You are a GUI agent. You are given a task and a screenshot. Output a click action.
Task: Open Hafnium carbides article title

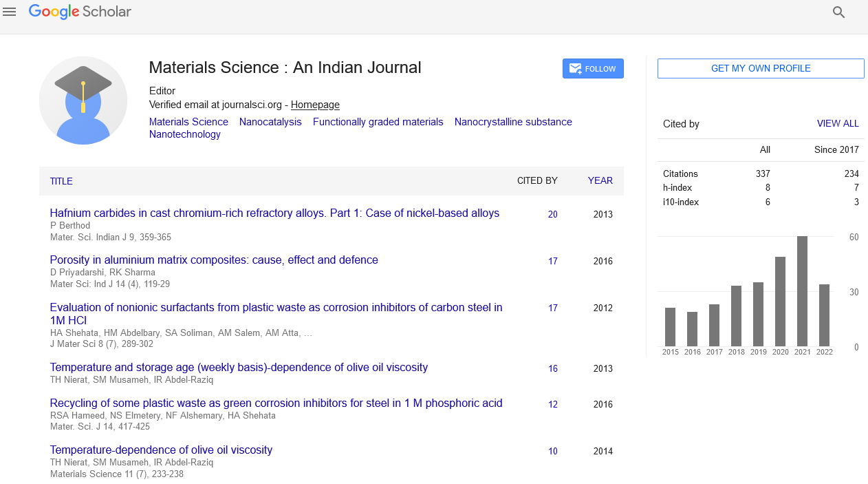point(274,213)
